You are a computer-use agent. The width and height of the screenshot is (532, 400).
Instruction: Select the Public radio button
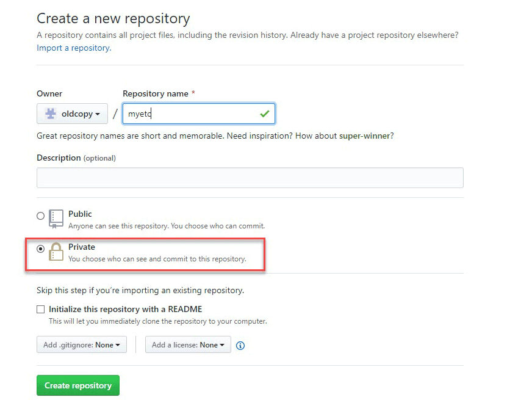tap(41, 216)
